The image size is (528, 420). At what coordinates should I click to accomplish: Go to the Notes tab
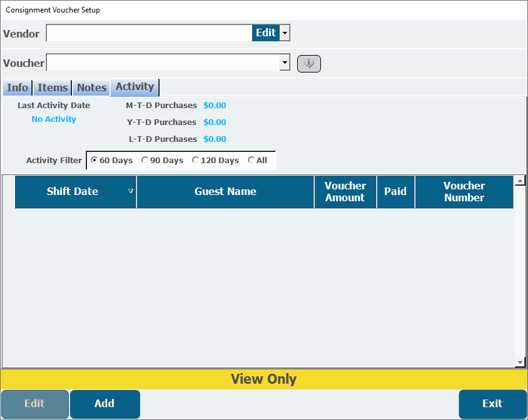[x=91, y=87]
